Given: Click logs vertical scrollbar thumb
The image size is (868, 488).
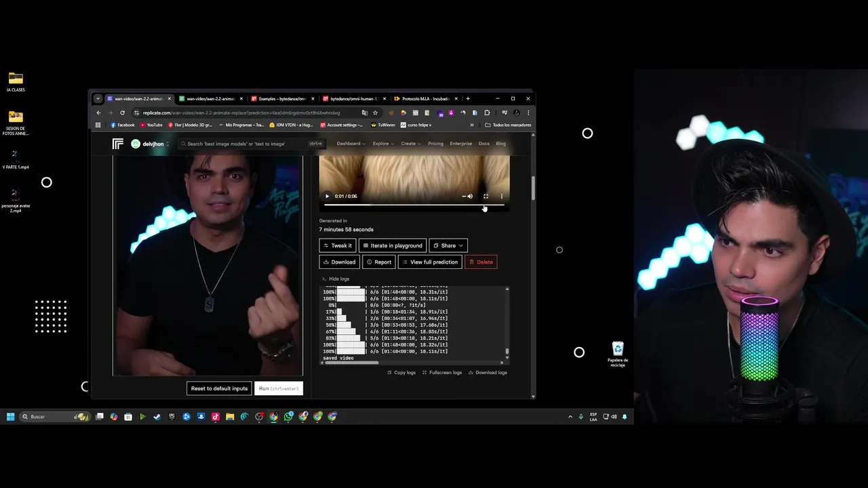Looking at the screenshot, I should pyautogui.click(x=507, y=352).
